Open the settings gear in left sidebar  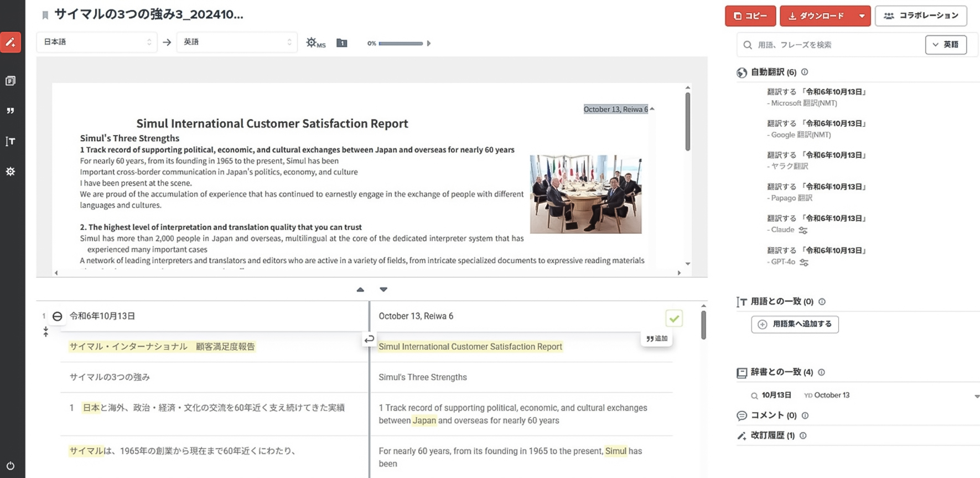[11, 171]
